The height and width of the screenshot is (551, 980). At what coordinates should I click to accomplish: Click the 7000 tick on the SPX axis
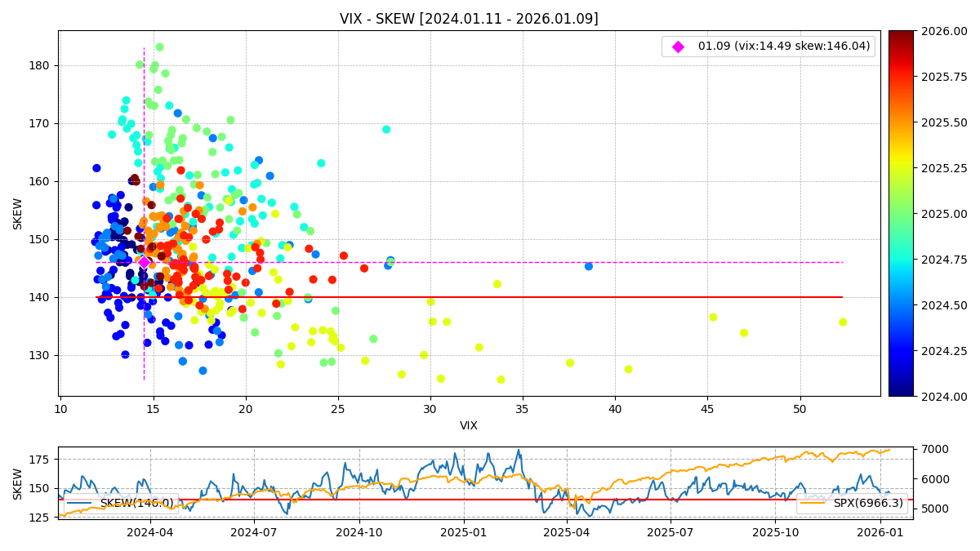(x=933, y=449)
